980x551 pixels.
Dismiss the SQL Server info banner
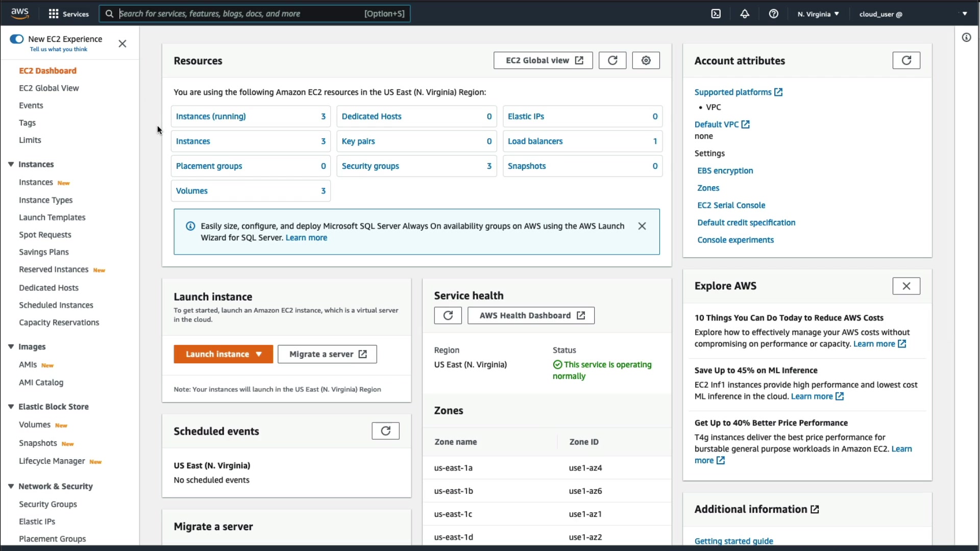click(x=642, y=226)
